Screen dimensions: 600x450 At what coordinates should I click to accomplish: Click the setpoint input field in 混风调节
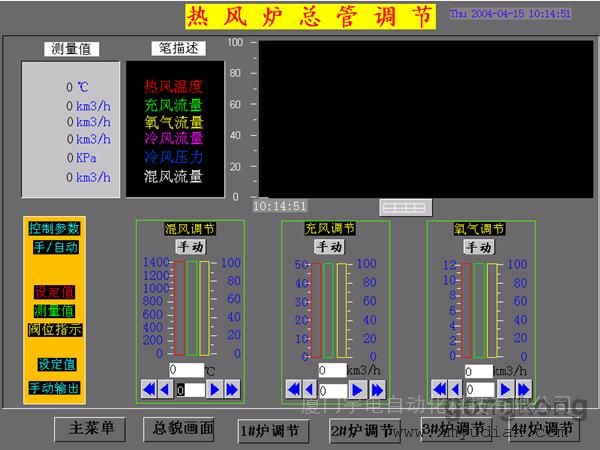(x=186, y=370)
